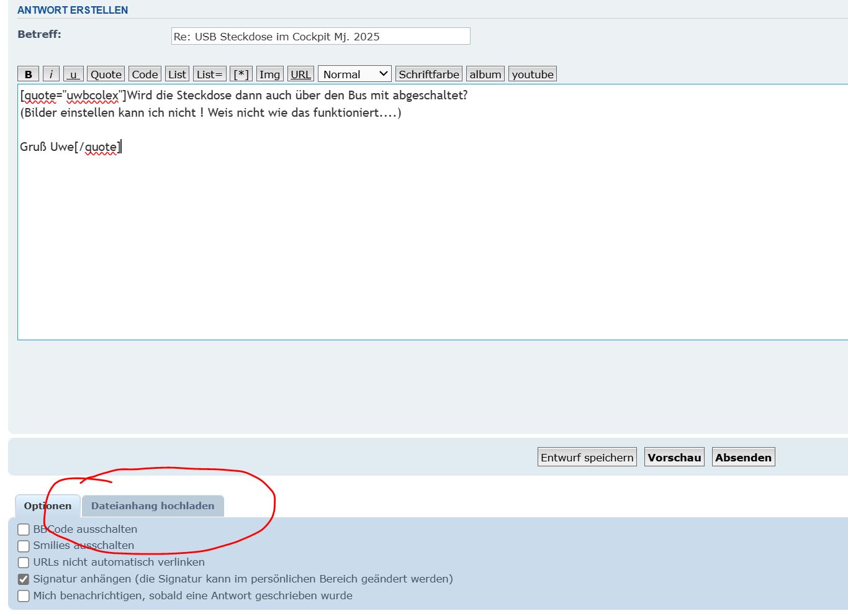Open the Schriftfarbe color picker
The image size is (848, 616).
coord(428,75)
